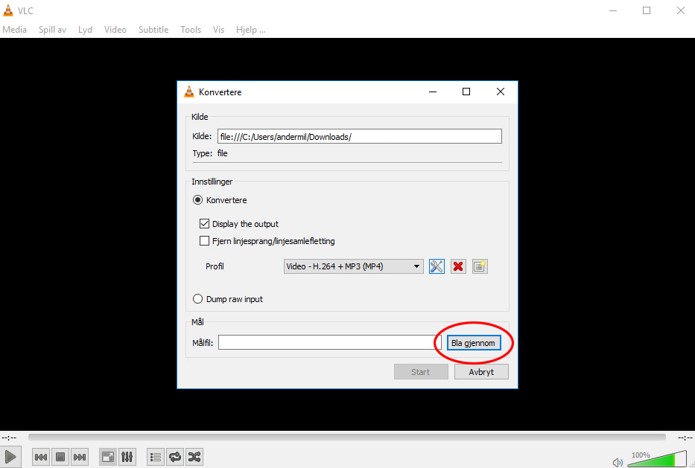
Task: Click the elapsed time label at left
Action: tap(9, 438)
